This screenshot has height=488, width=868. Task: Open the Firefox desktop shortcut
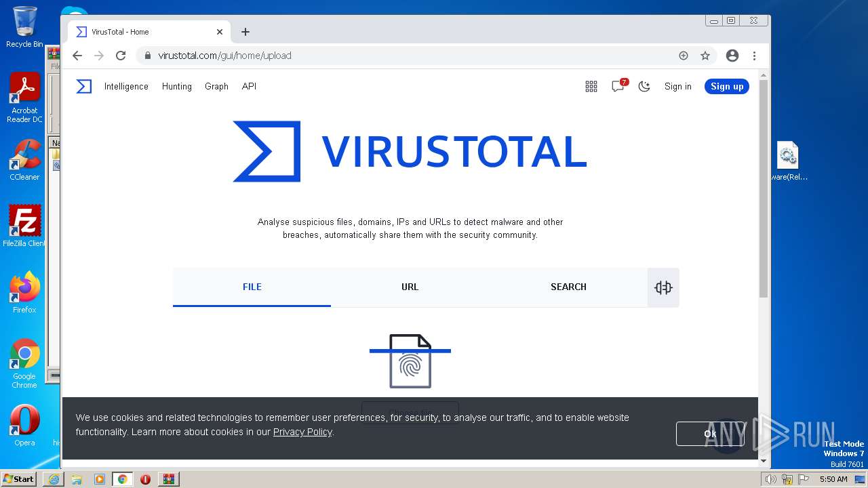(x=24, y=293)
